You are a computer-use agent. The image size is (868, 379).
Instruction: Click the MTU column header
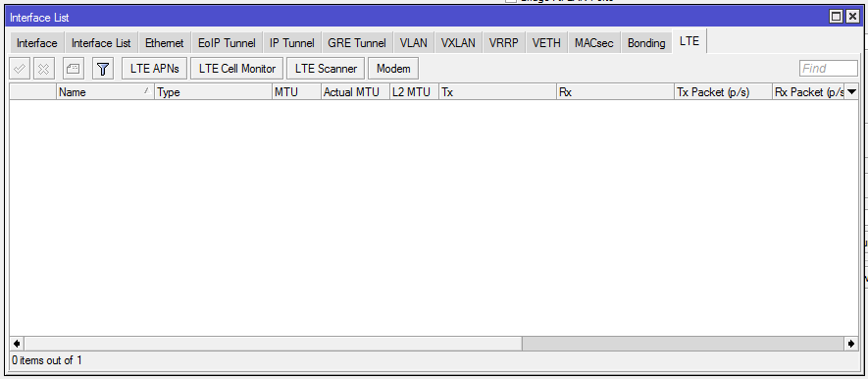coord(296,92)
